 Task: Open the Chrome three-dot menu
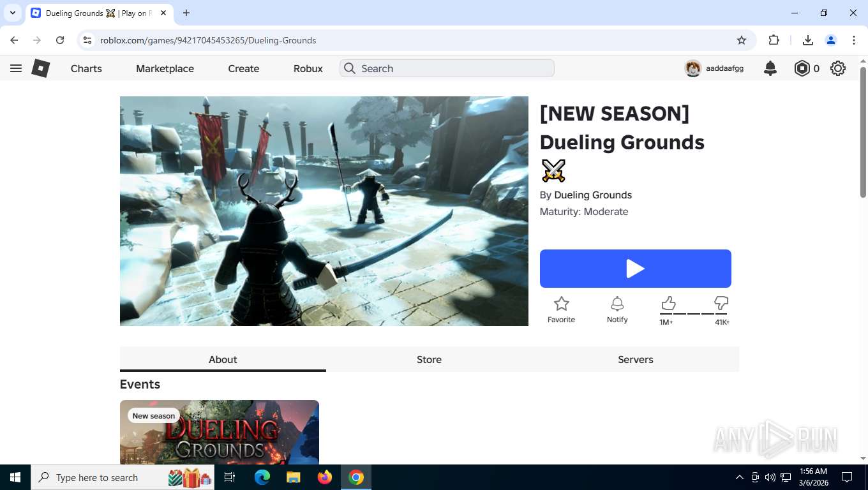coord(854,40)
